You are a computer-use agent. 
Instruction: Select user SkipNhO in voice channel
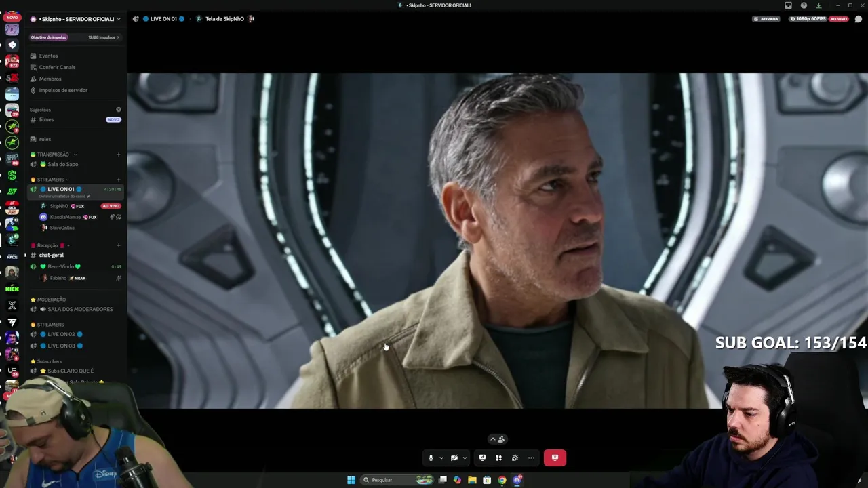coord(59,206)
